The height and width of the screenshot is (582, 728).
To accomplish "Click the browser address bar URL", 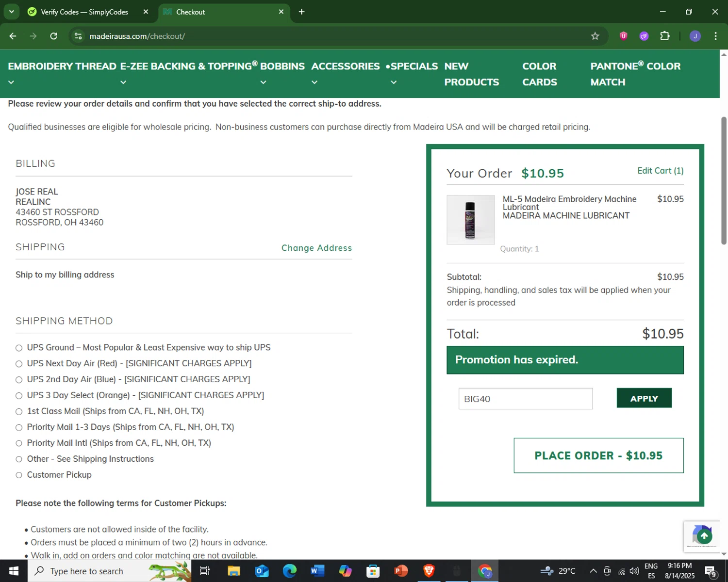I will pos(137,36).
